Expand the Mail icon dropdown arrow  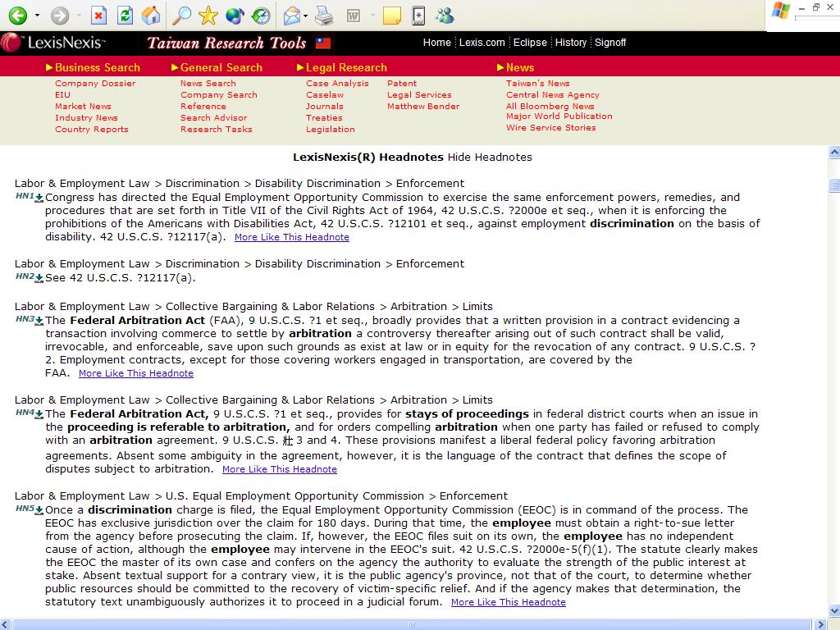point(305,16)
